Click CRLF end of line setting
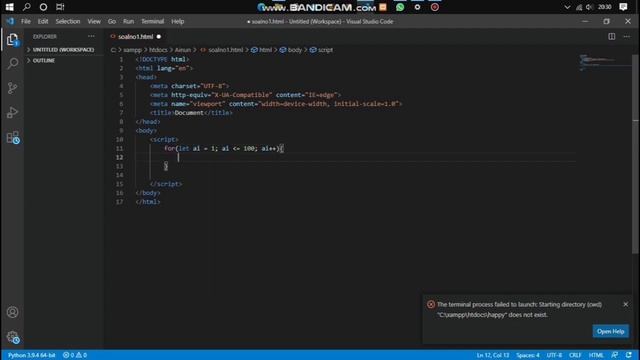640x360 pixels. coord(575,355)
